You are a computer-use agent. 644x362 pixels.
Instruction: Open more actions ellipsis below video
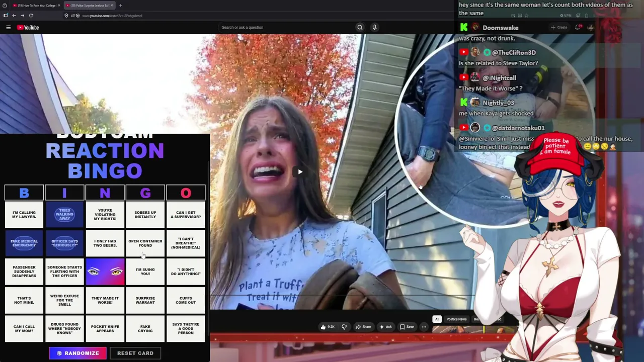424,327
